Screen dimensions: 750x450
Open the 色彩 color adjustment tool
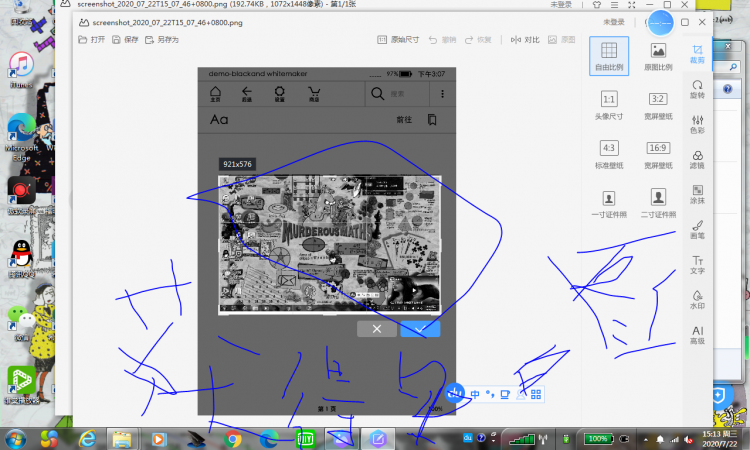(697, 124)
